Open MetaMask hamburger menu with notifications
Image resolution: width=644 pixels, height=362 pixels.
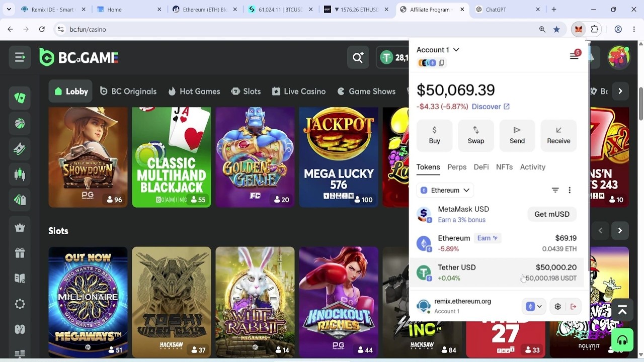[x=575, y=55]
